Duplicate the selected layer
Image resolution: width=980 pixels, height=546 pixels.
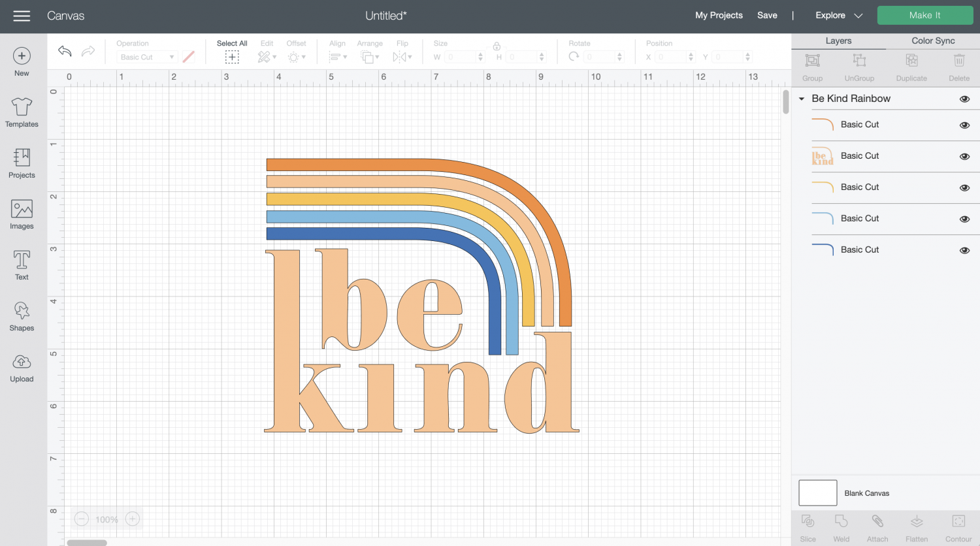pyautogui.click(x=911, y=67)
